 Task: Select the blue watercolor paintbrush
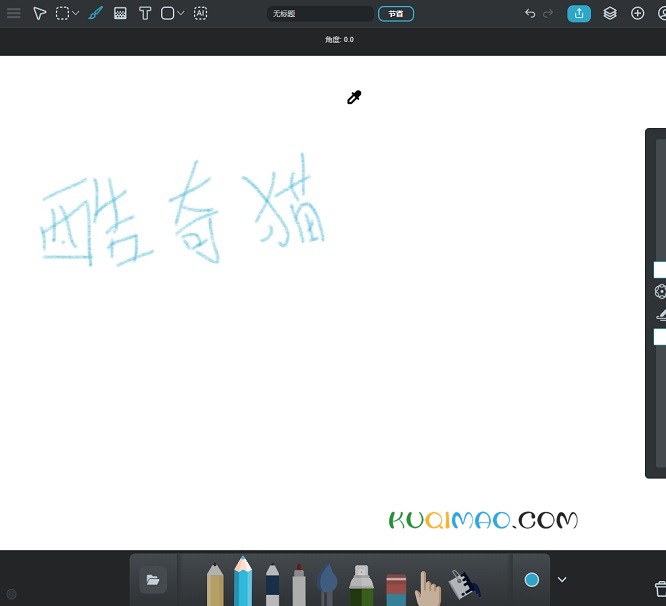pos(327,585)
